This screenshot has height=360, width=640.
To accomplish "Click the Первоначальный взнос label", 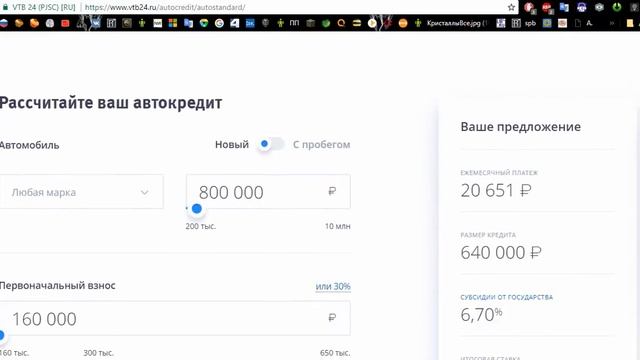I will 57,286.
